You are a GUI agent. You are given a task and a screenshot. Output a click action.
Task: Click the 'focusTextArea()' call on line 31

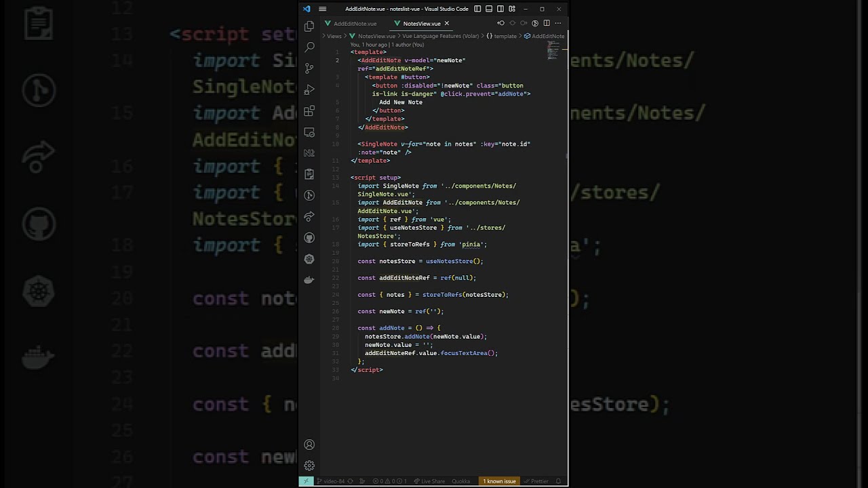pos(468,353)
